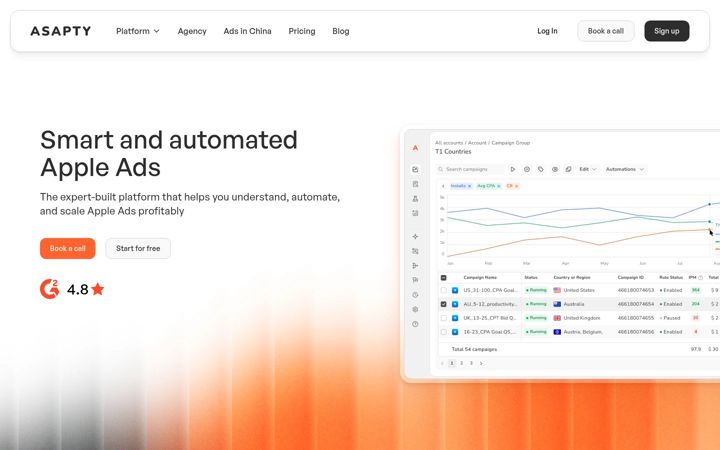Click the orange rating star

97,289
